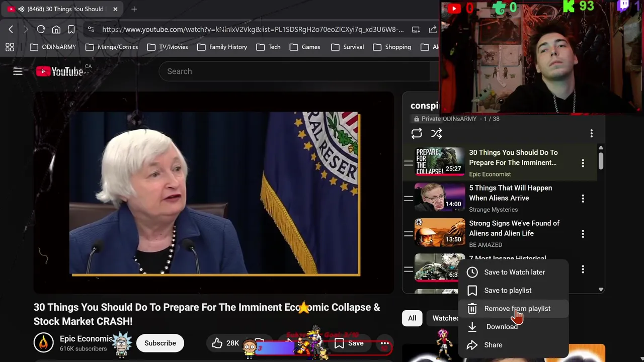The width and height of the screenshot is (644, 362).
Task: Open more actions ellipsis under video
Action: [x=385, y=343]
